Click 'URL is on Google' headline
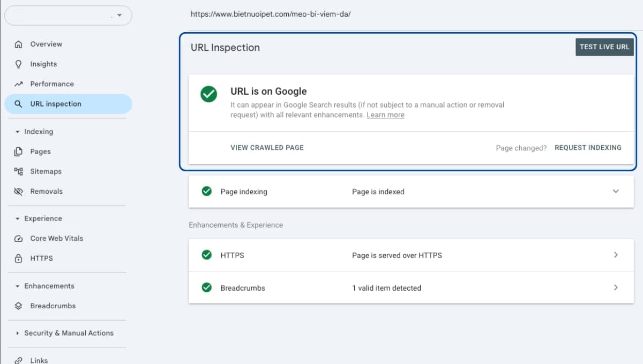 (x=268, y=92)
